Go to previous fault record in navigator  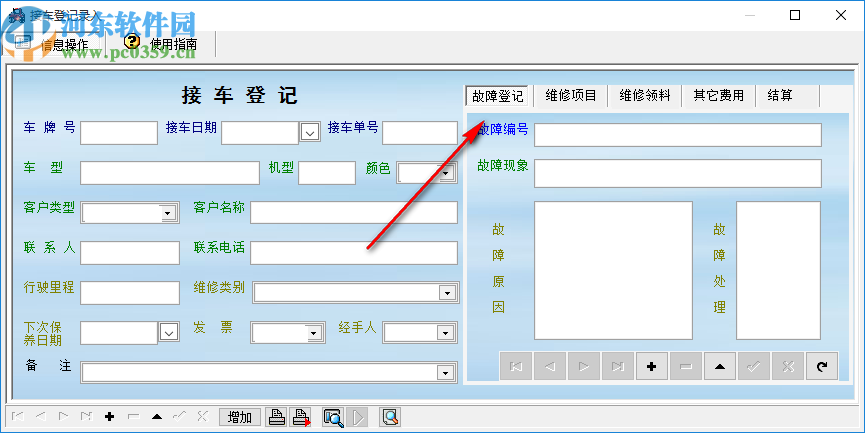click(x=550, y=366)
